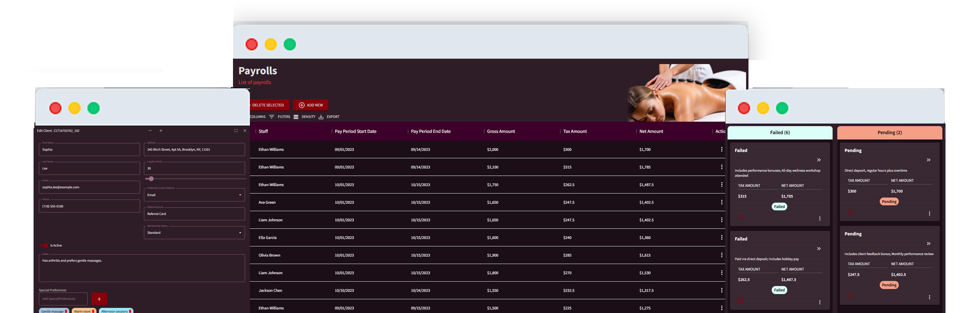Open the kebab menu on the first Pending card

930,213
